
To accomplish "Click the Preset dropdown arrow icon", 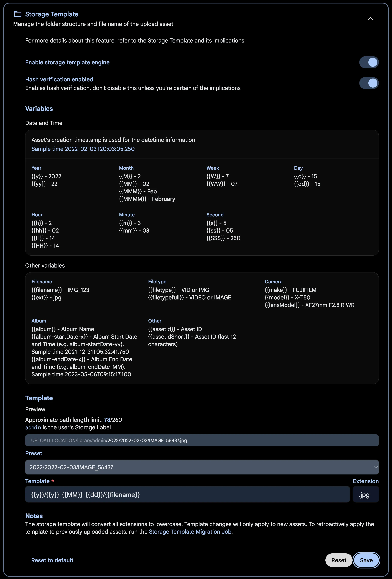I will (376, 467).
